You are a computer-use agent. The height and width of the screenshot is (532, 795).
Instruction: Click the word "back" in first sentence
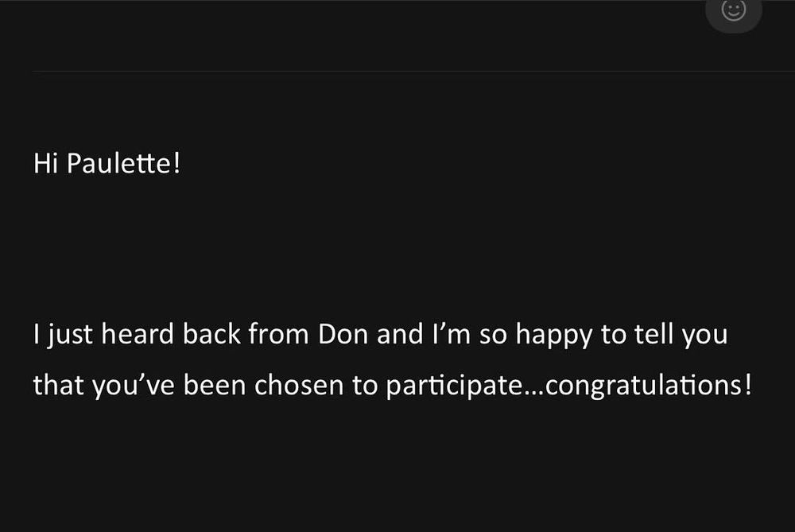pyautogui.click(x=211, y=334)
